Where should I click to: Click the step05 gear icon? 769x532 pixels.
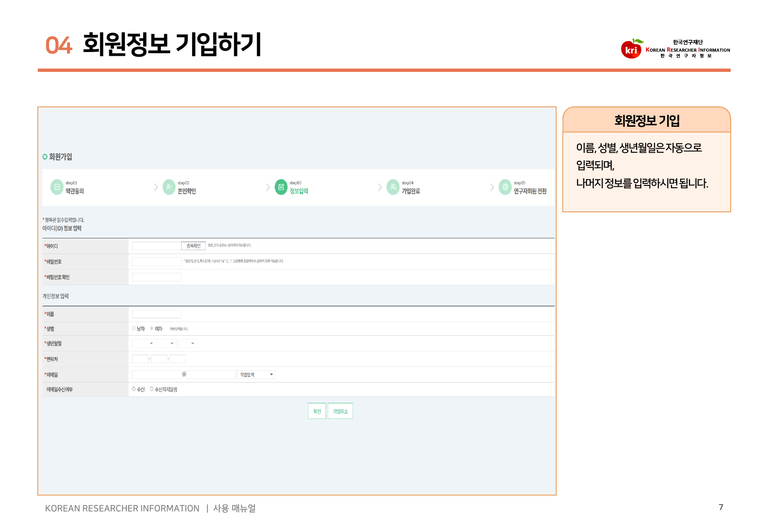coord(505,187)
